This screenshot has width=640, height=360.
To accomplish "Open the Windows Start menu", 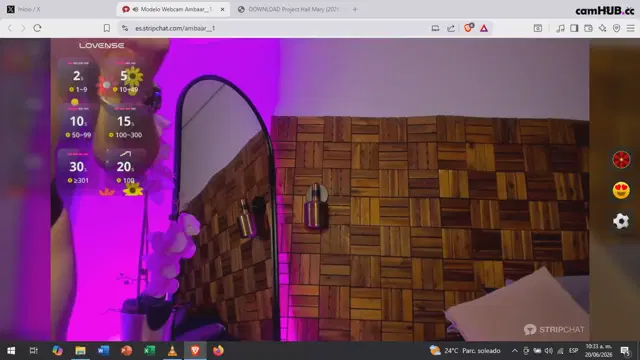I will 11,350.
